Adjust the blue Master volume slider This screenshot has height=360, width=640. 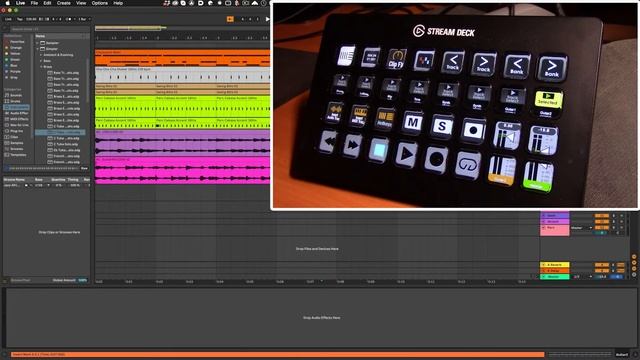tap(617, 277)
